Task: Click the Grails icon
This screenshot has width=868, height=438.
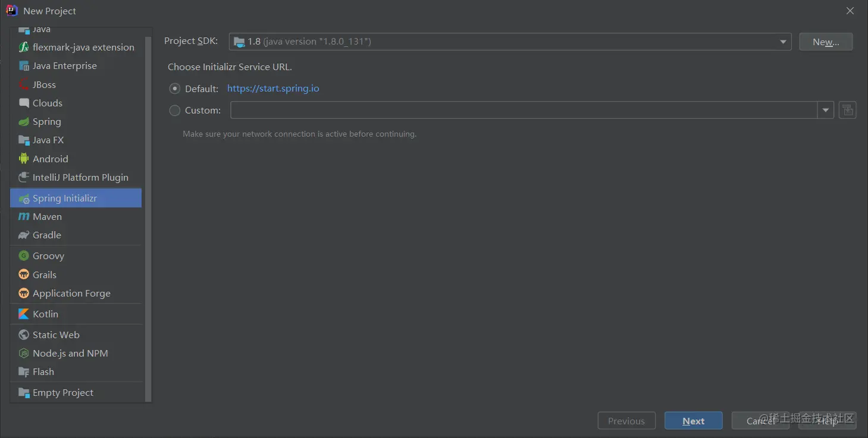Action: coord(24,275)
